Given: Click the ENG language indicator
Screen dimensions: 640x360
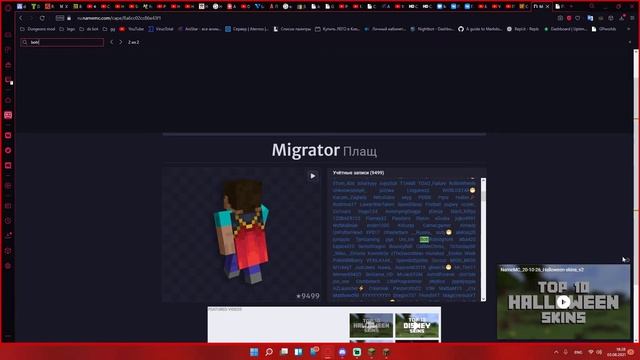Looking at the screenshot, I should tap(578, 352).
